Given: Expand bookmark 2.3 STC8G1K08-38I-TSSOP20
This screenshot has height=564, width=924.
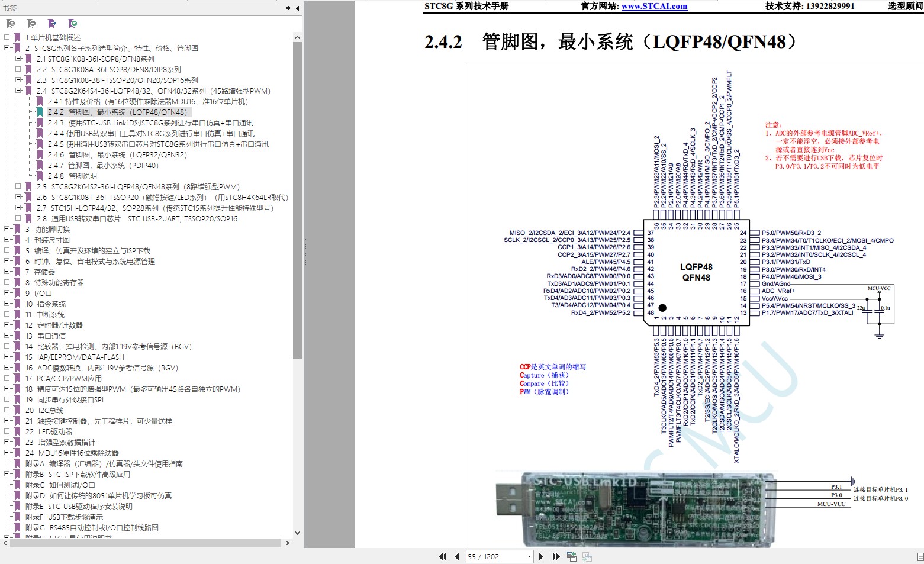Looking at the screenshot, I should point(18,80).
